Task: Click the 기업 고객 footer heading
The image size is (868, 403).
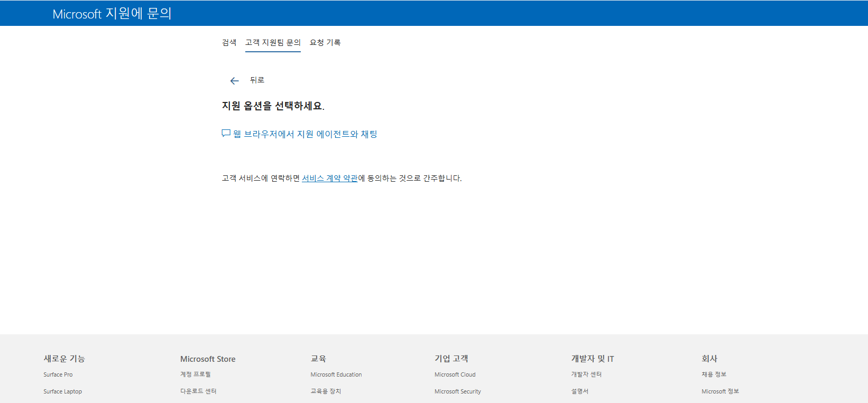Action: (451, 359)
